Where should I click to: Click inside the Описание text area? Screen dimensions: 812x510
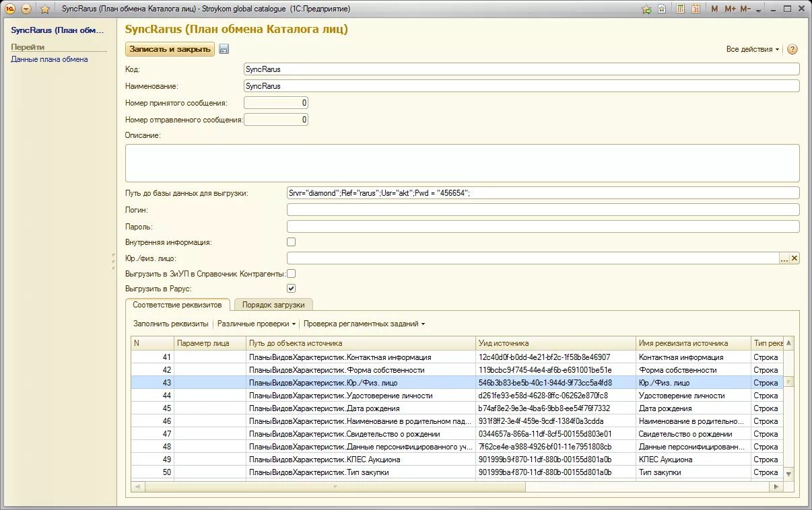coord(463,163)
